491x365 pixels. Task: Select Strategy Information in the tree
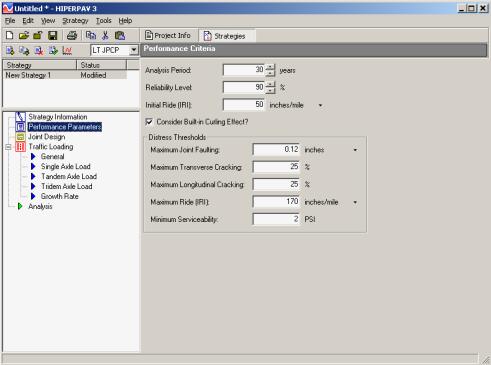pos(58,117)
